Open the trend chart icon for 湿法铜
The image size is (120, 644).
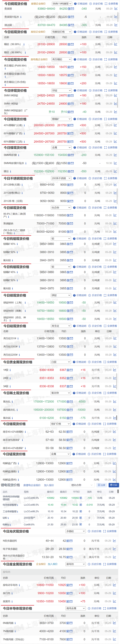[116, 25]
